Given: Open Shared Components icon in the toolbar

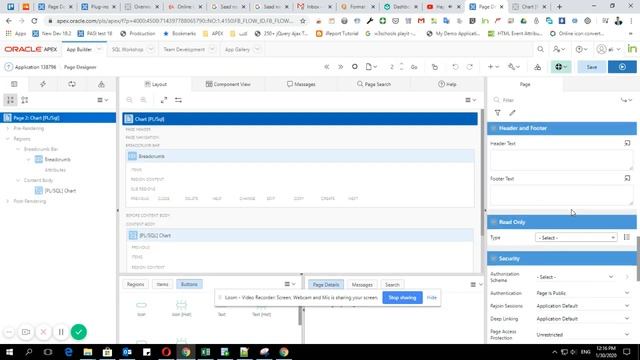Looking at the screenshot, I should [x=538, y=67].
